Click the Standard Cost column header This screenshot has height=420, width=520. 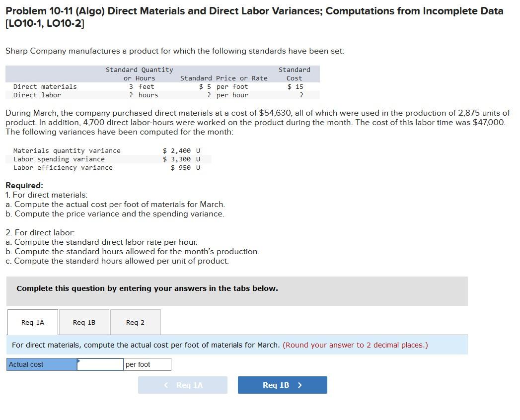coord(294,73)
